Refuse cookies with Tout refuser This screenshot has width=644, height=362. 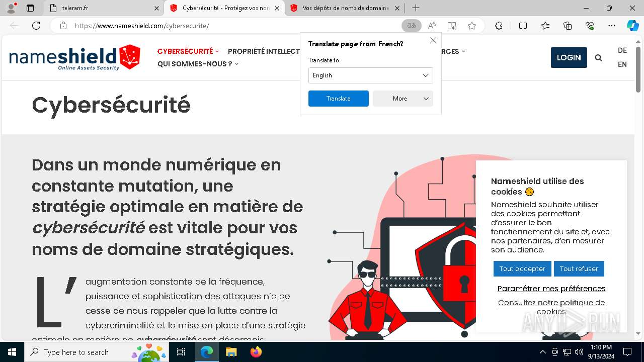(579, 268)
